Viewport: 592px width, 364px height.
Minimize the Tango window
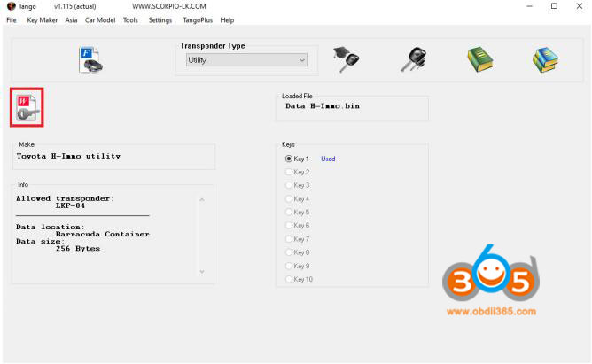[530, 6]
